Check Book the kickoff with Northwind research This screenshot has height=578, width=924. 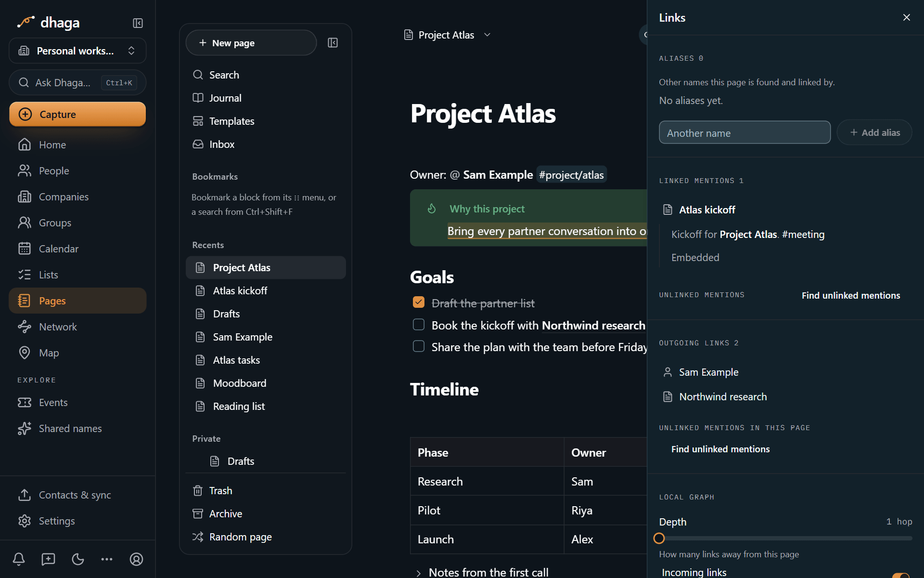click(419, 325)
